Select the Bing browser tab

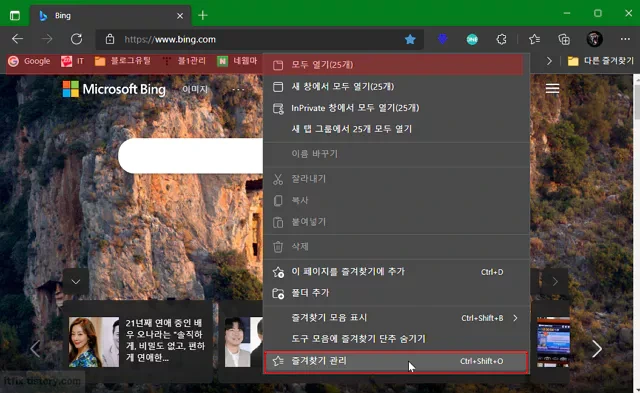[x=110, y=16]
